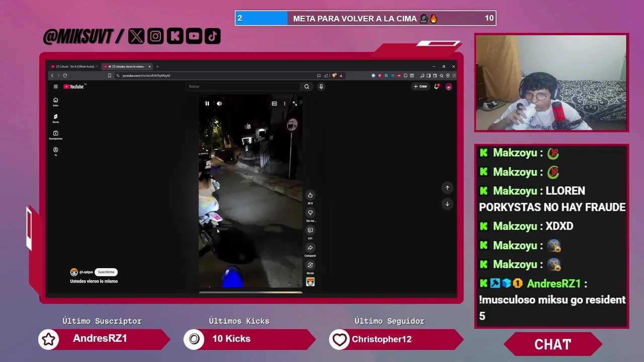644x362 pixels.
Task: Go forward in the browser
Action: [x=58, y=75]
